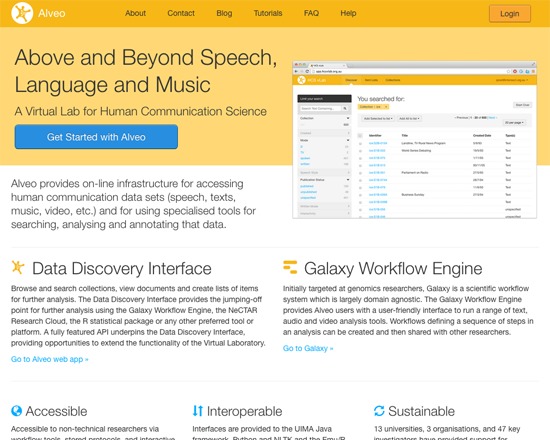Click the Alveo brand name text
This screenshot has height=440, width=550.
point(52,13)
